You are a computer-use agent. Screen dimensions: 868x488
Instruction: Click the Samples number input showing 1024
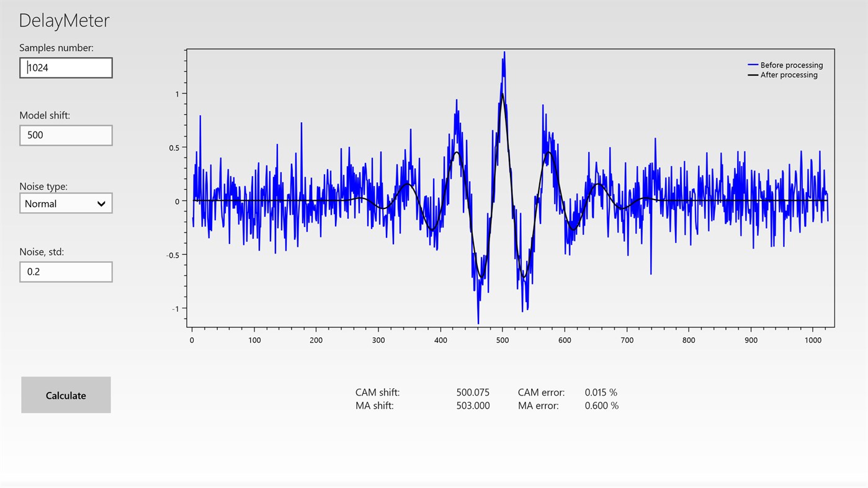click(65, 67)
